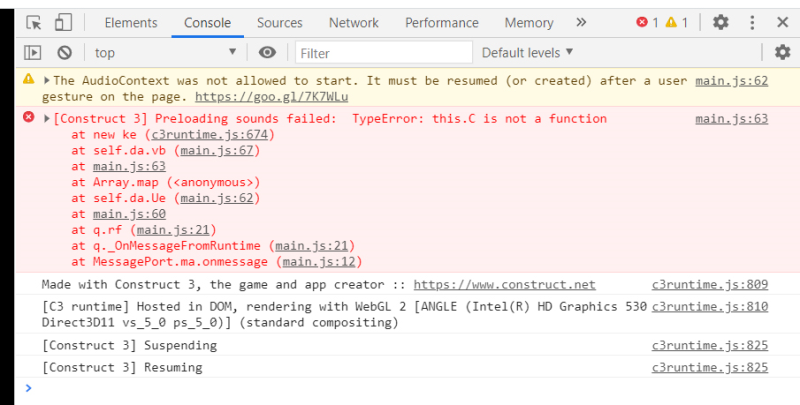
Task: Expand the AudioContext warning message
Action: pos(46,81)
